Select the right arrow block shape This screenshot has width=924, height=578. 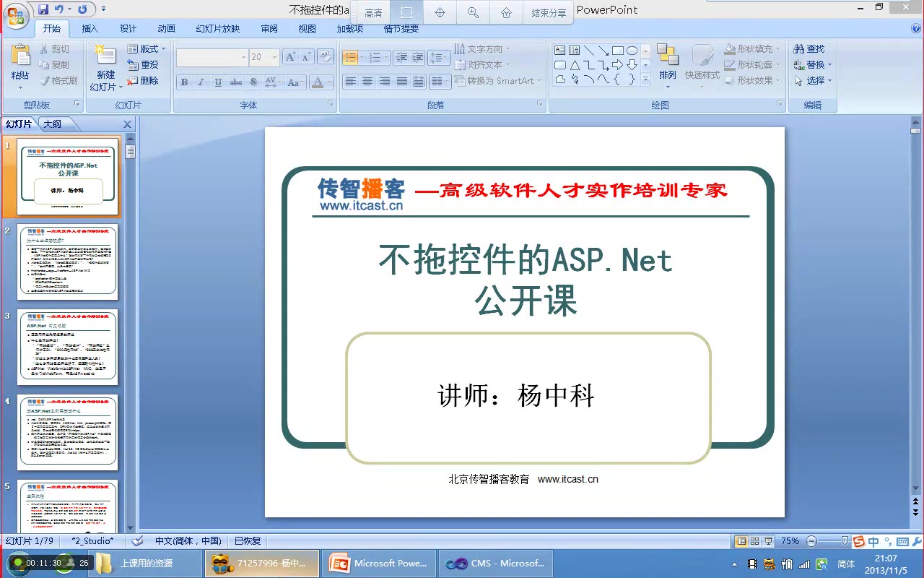point(618,65)
